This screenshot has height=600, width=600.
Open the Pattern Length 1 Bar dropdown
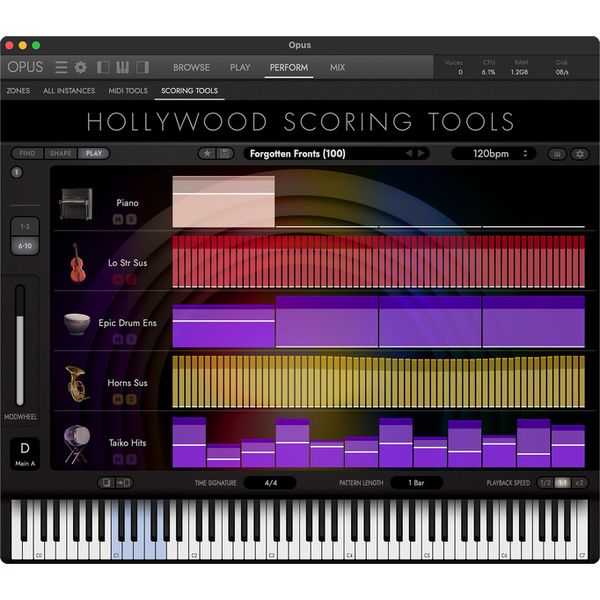(416, 483)
